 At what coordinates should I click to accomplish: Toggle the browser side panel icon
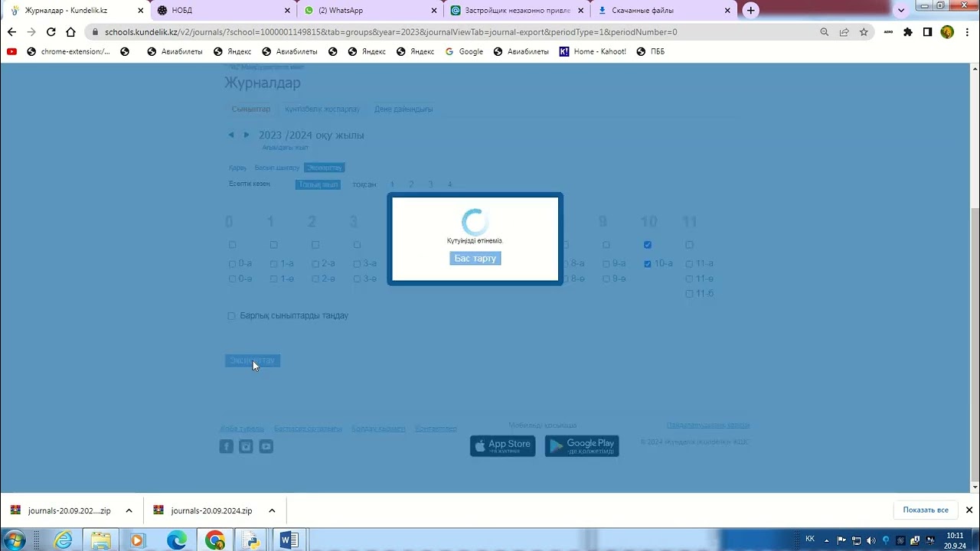click(927, 32)
